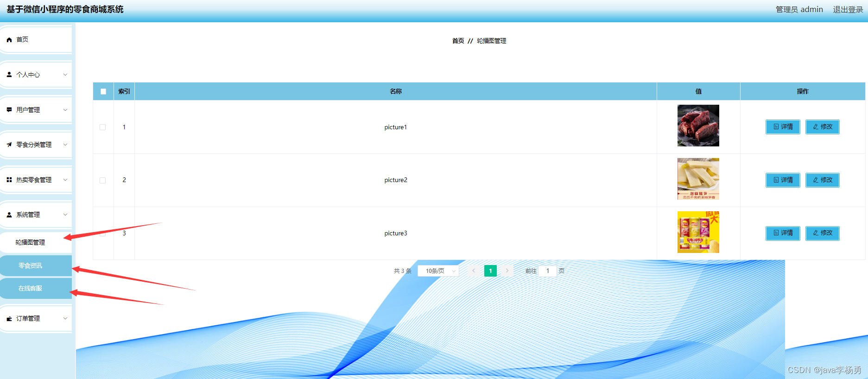
Task: Click the 值 column header
Action: (x=698, y=91)
